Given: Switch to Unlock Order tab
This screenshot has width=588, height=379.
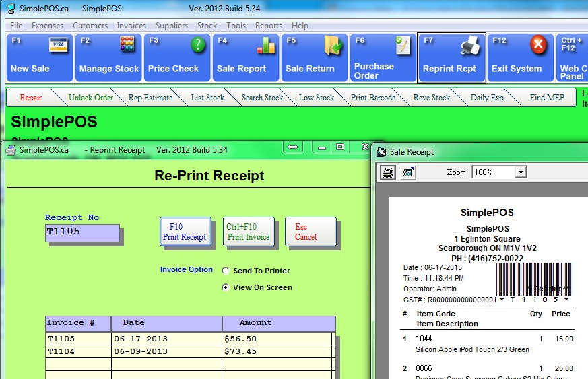Looking at the screenshot, I should tap(91, 98).
